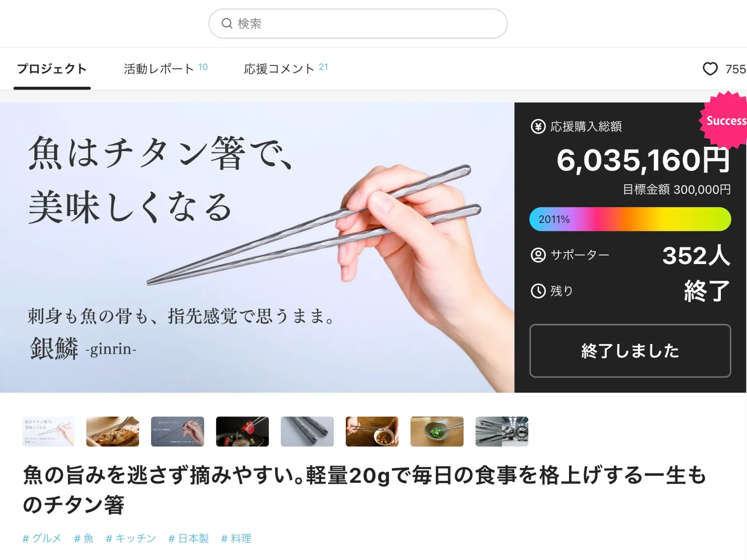Focus the 検索 search field
The height and width of the screenshot is (560, 747).
pos(358,24)
